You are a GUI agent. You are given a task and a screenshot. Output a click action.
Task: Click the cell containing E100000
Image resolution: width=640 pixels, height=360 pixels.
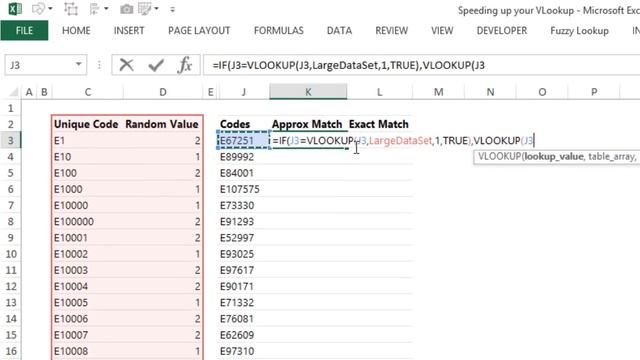pyautogui.click(x=87, y=222)
